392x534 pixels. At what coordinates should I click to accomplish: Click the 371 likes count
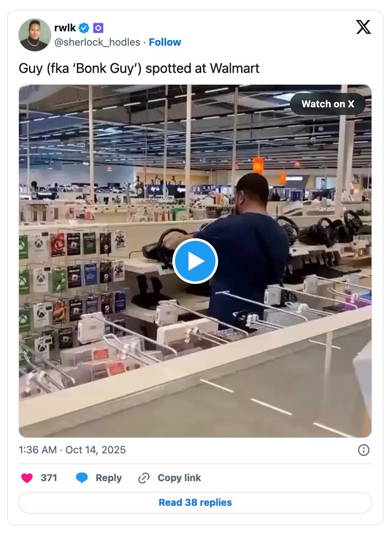49,478
